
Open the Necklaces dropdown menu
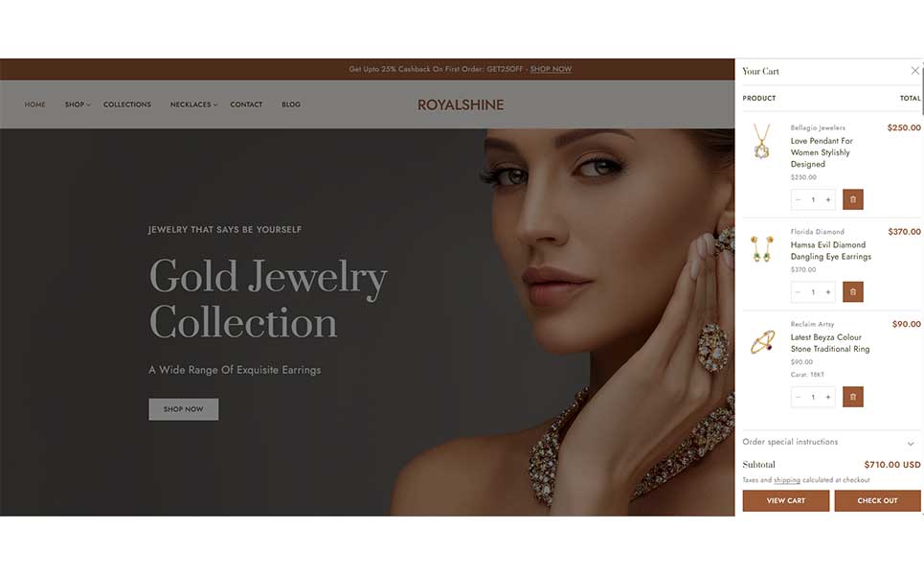[x=193, y=104]
